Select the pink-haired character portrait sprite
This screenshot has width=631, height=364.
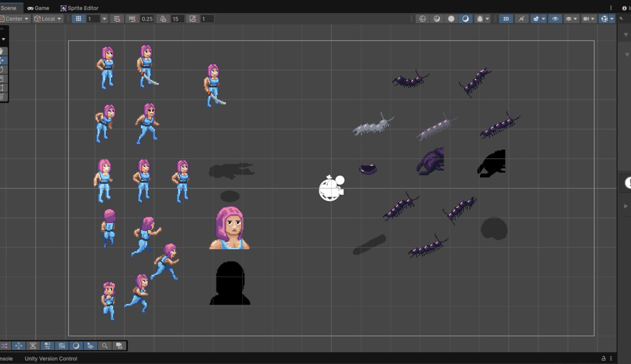(230, 227)
